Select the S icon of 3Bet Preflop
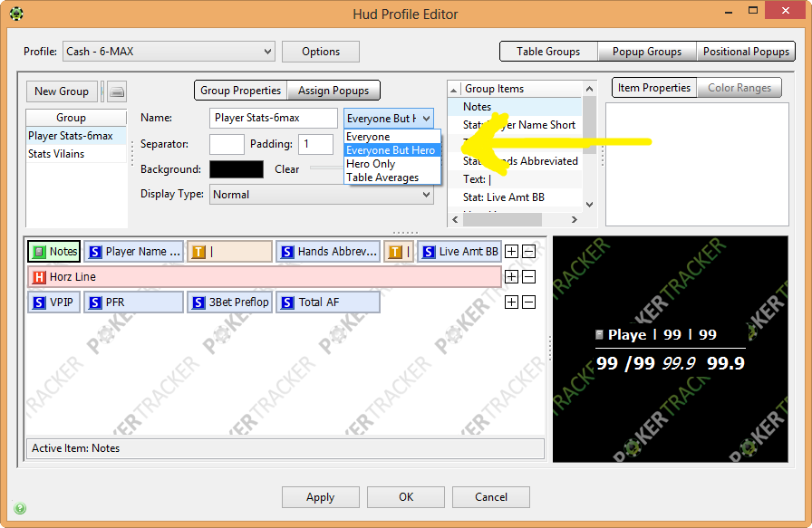The height and width of the screenshot is (528, 812). point(198,302)
